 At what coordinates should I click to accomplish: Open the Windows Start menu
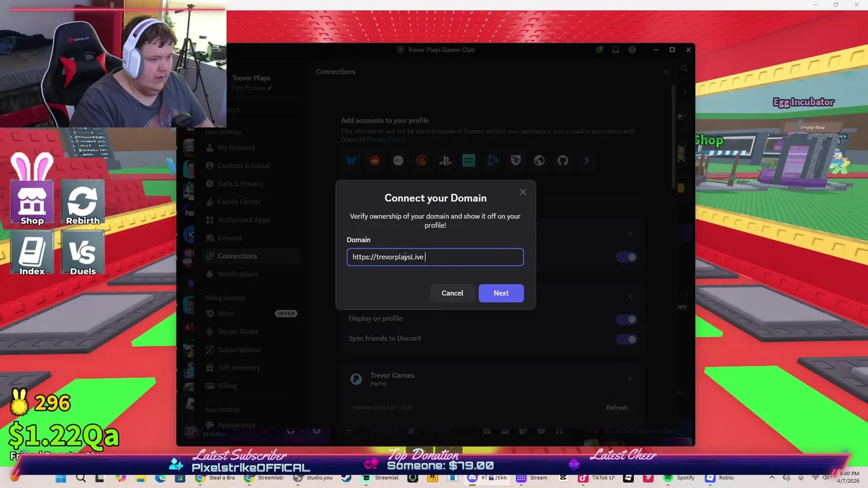click(x=60, y=478)
